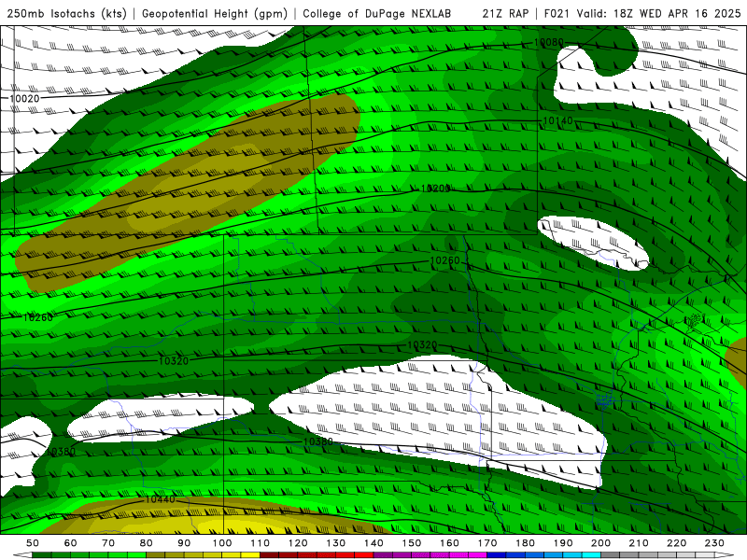The height and width of the screenshot is (560, 747).
Task: Click the '120' value on the color scale
Action: click(298, 543)
